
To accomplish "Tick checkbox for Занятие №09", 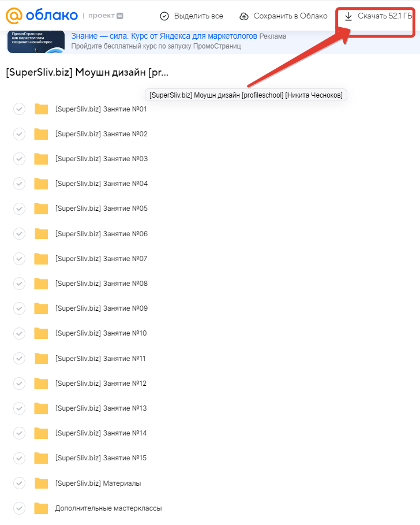I will (20, 308).
